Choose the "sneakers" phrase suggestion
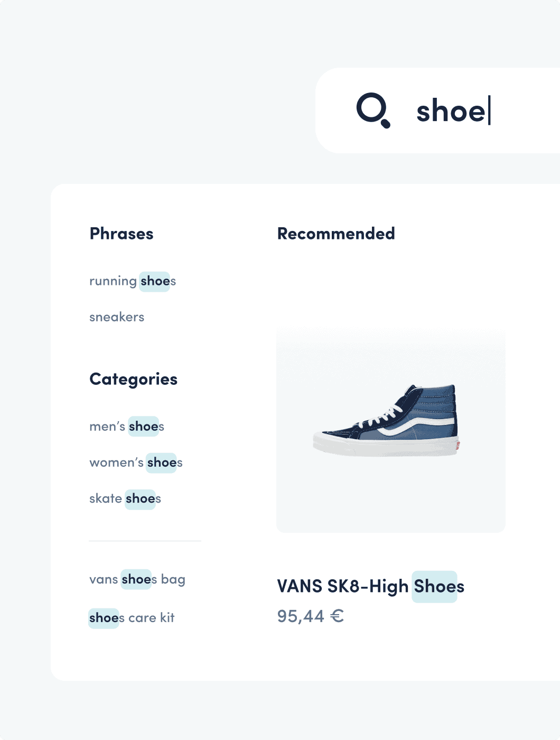Image resolution: width=560 pixels, height=740 pixels. coord(117,317)
